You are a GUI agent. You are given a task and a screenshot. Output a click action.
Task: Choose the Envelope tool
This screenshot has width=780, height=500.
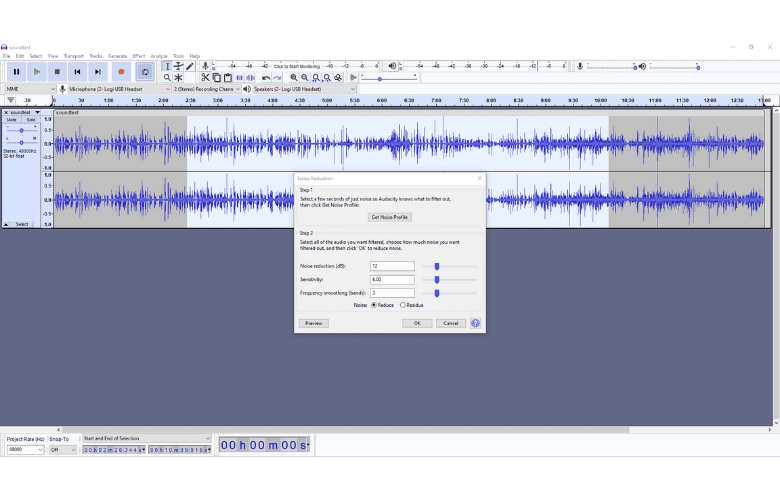coord(178,66)
